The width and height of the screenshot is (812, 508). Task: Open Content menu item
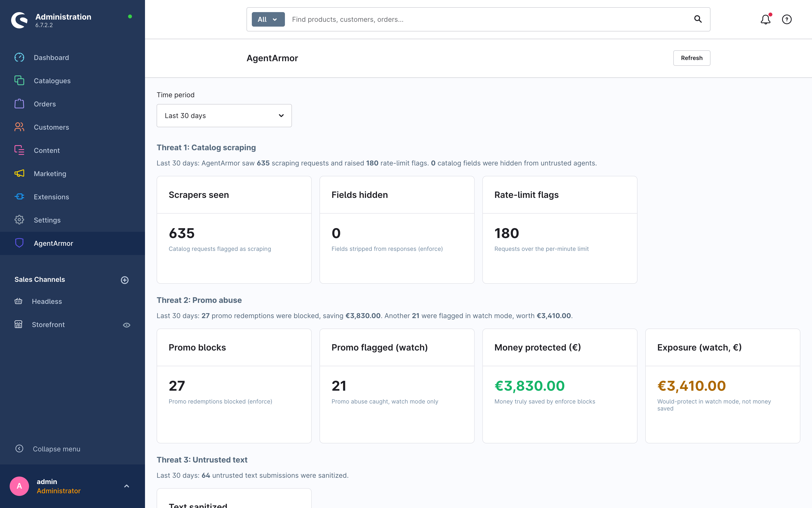coord(72,150)
